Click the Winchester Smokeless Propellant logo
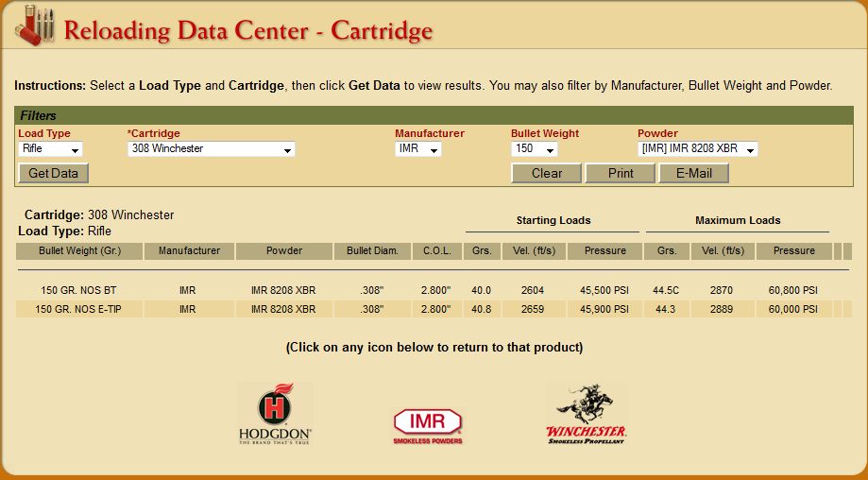The width and height of the screenshot is (868, 480). pos(586,414)
